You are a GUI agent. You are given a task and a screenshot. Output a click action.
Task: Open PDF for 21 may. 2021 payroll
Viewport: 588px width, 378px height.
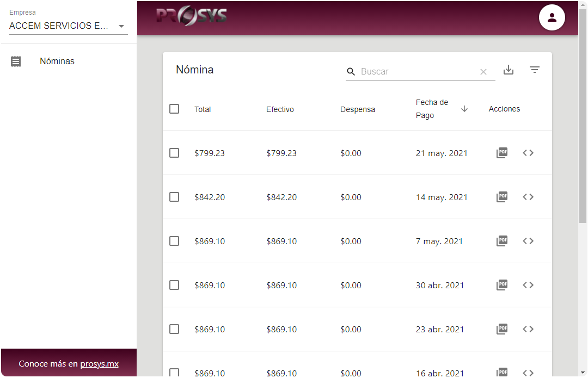click(502, 153)
